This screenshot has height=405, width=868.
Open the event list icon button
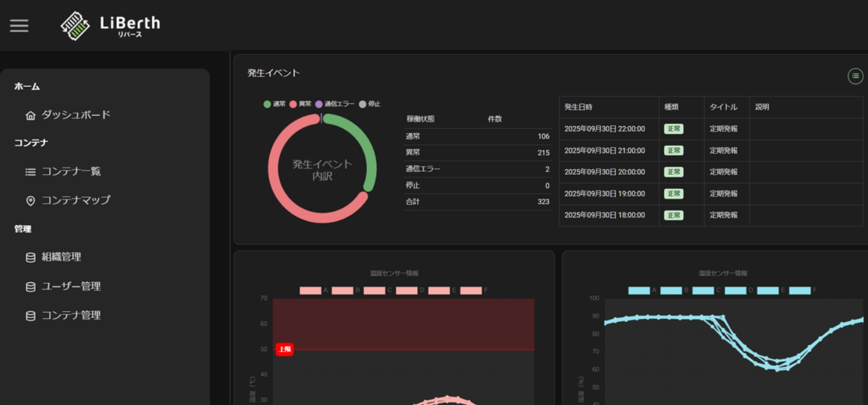[x=855, y=76]
